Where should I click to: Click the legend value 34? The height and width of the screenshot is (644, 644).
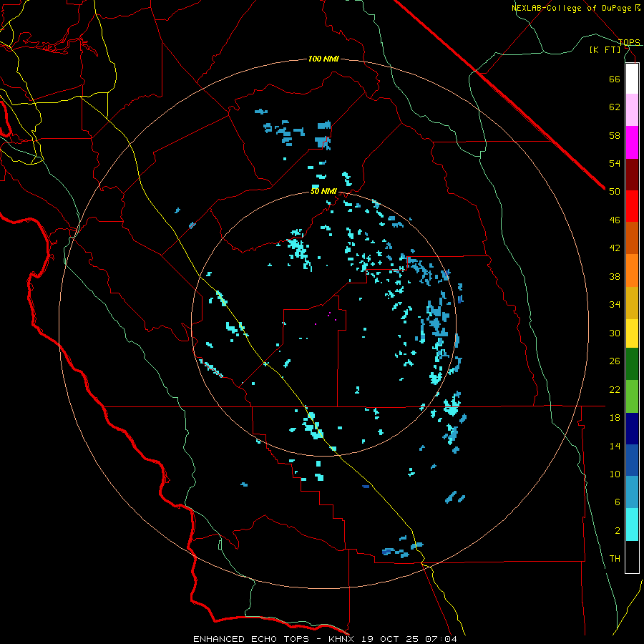(615, 305)
